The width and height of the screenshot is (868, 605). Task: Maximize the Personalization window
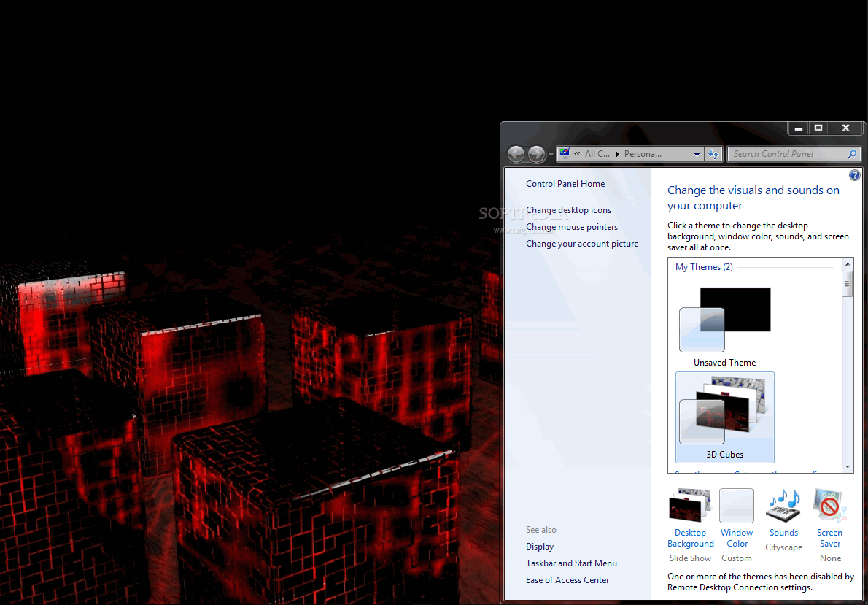coord(818,128)
